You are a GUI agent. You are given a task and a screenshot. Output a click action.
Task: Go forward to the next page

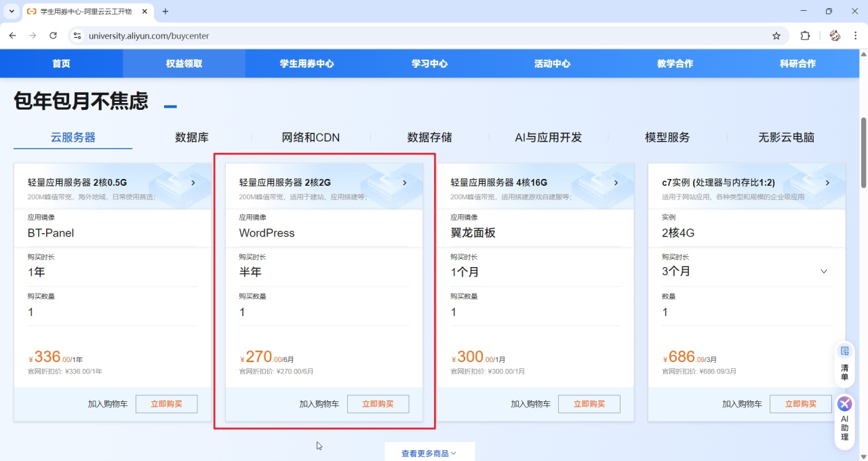point(33,36)
